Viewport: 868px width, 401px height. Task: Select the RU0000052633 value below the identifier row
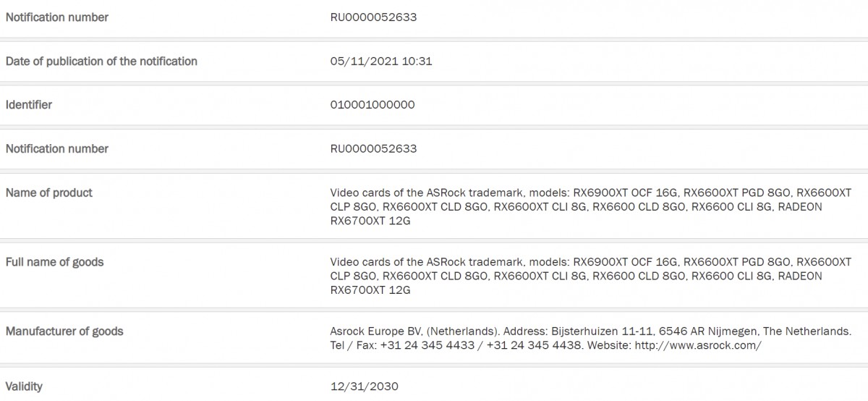point(373,149)
